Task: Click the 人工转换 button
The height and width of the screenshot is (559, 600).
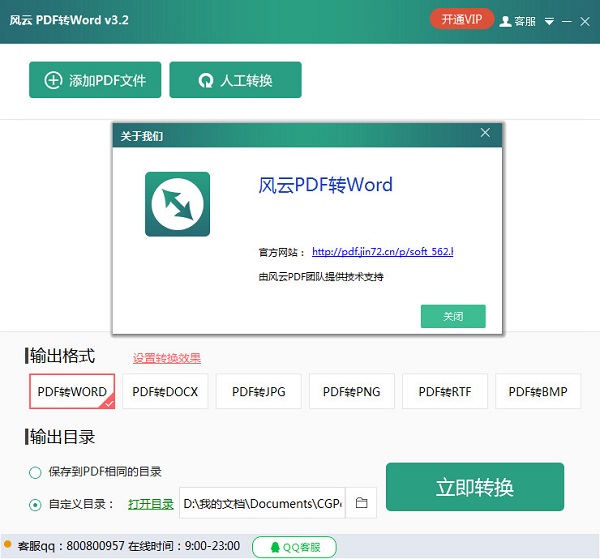Action: point(235,80)
